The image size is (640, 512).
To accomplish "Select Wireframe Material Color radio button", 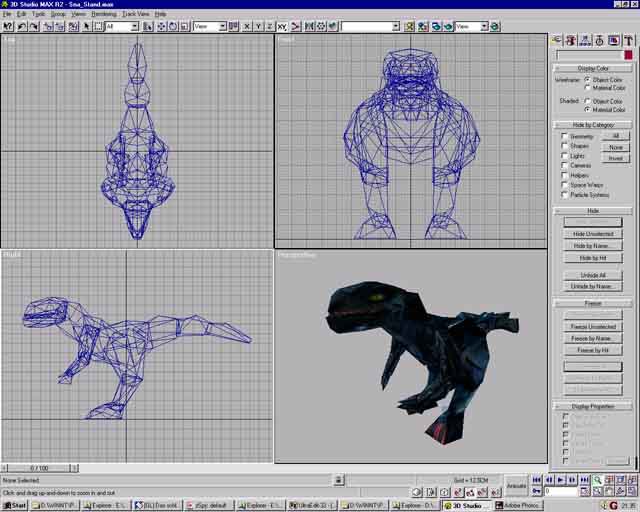I will coord(589,87).
